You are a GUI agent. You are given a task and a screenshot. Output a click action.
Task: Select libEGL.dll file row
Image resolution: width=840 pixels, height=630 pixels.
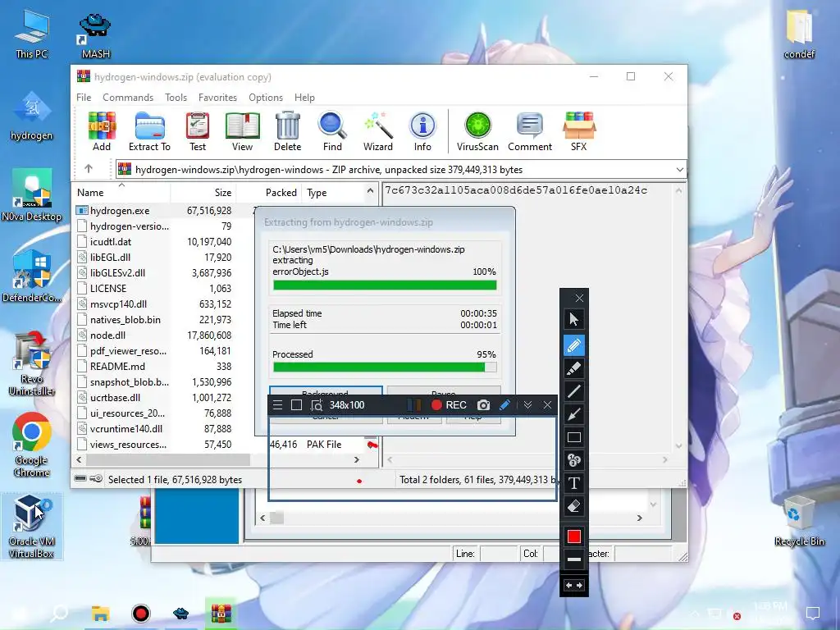110,257
